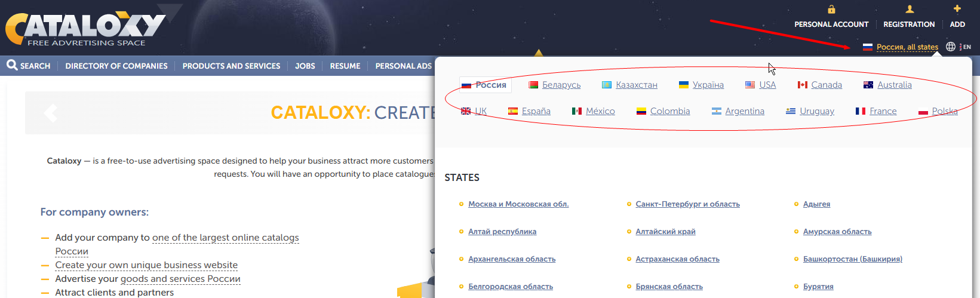
Task: Open 'Create your own unique business website' link
Action: click(x=146, y=265)
